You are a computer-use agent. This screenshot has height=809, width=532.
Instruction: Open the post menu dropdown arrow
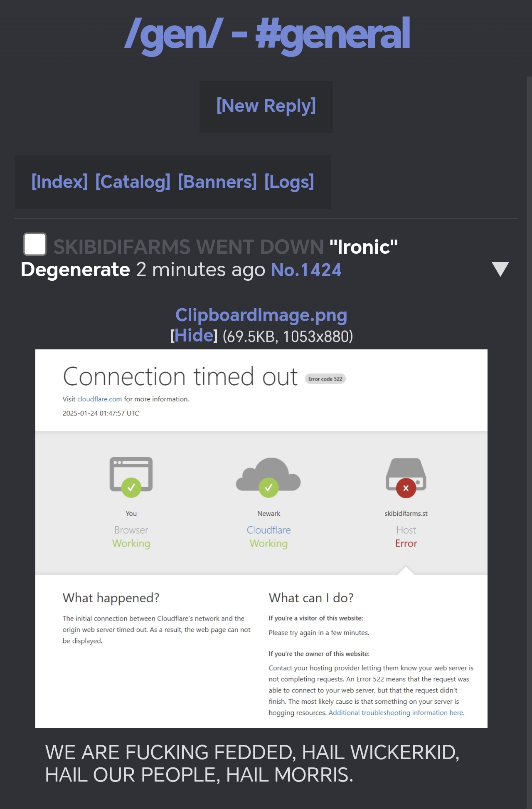pyautogui.click(x=500, y=270)
